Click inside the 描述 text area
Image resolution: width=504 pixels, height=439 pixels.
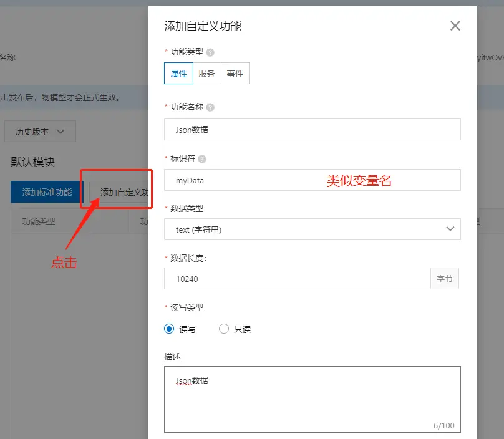312,399
